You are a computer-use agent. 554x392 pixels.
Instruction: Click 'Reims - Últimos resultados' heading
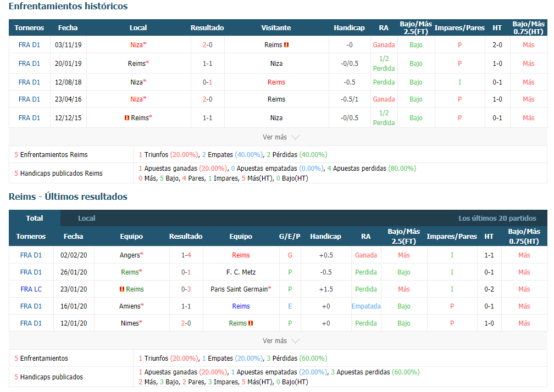pyautogui.click(x=68, y=197)
